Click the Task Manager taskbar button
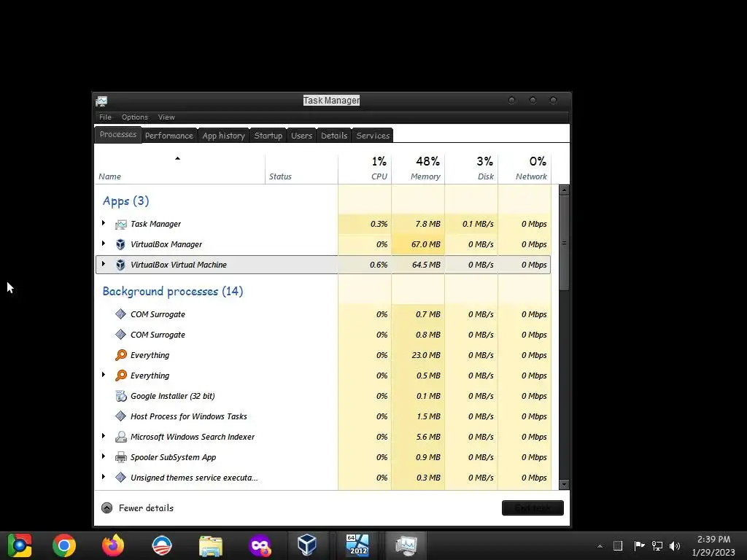This screenshot has width=747, height=560. [x=406, y=545]
